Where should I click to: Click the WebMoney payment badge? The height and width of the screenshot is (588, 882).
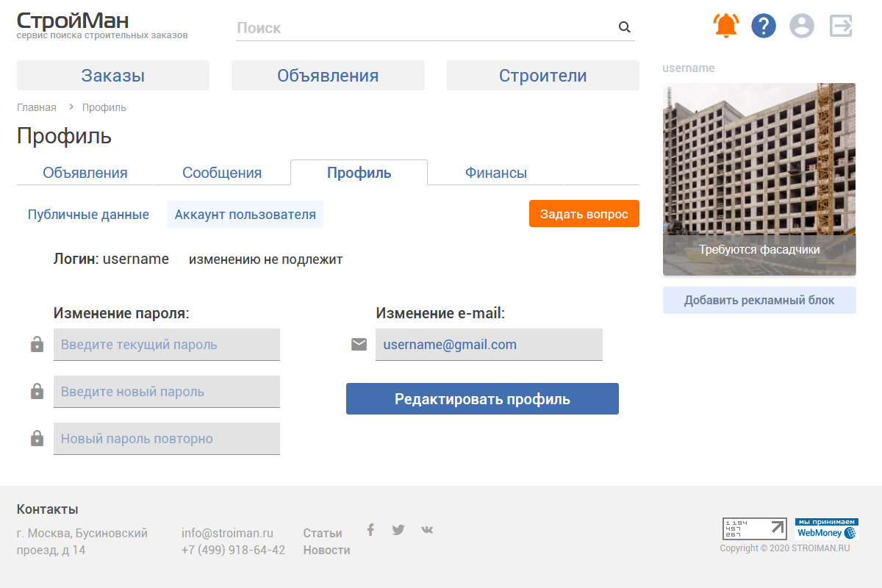[826, 528]
